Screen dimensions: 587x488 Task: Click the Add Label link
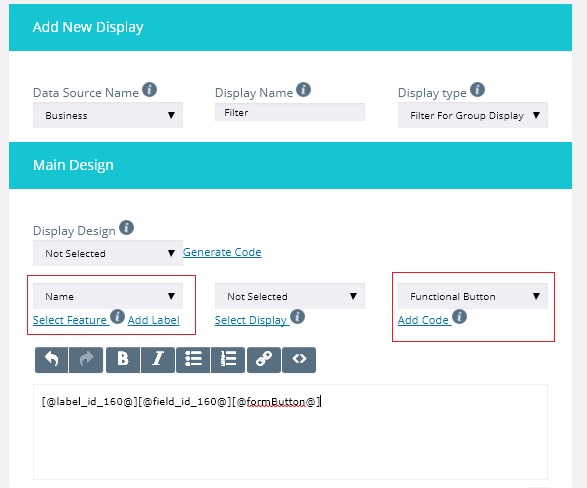[x=154, y=320]
